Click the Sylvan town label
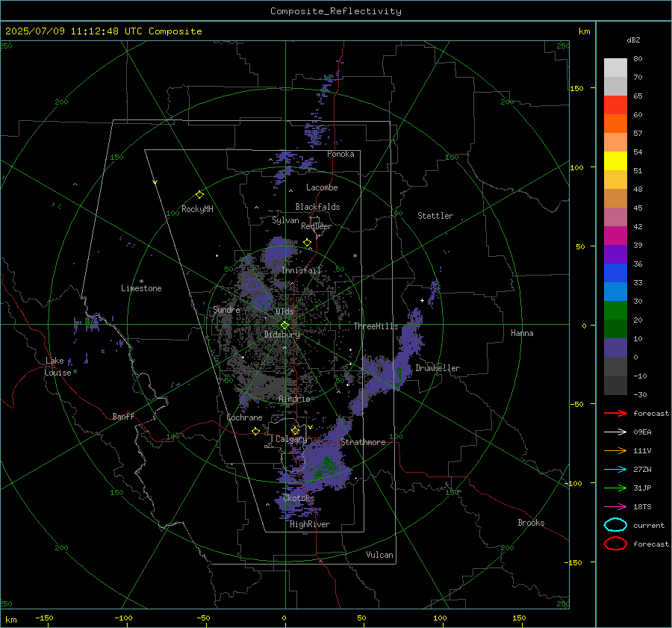Image resolution: width=672 pixels, height=628 pixels. pos(285,220)
